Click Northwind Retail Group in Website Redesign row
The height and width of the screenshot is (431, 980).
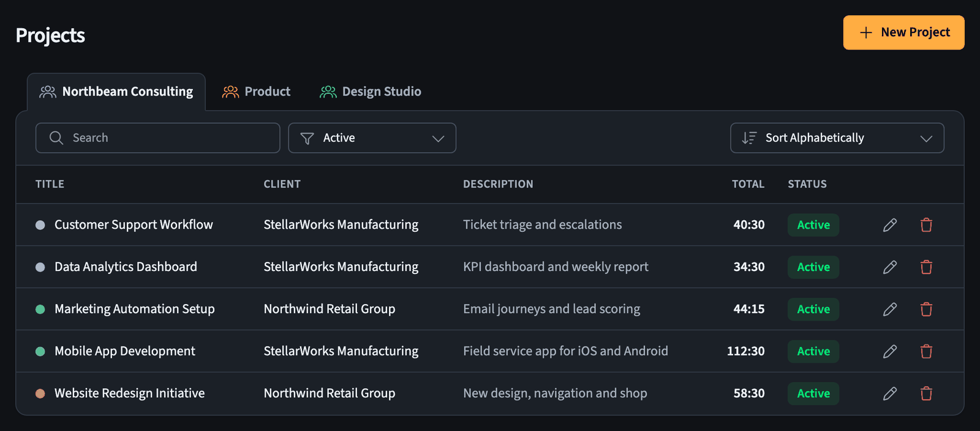[x=330, y=393]
